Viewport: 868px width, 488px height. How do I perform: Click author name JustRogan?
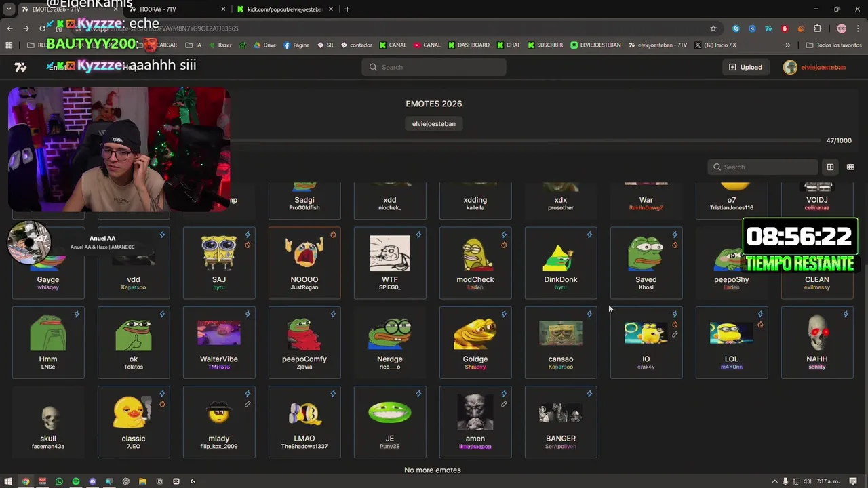(x=304, y=287)
